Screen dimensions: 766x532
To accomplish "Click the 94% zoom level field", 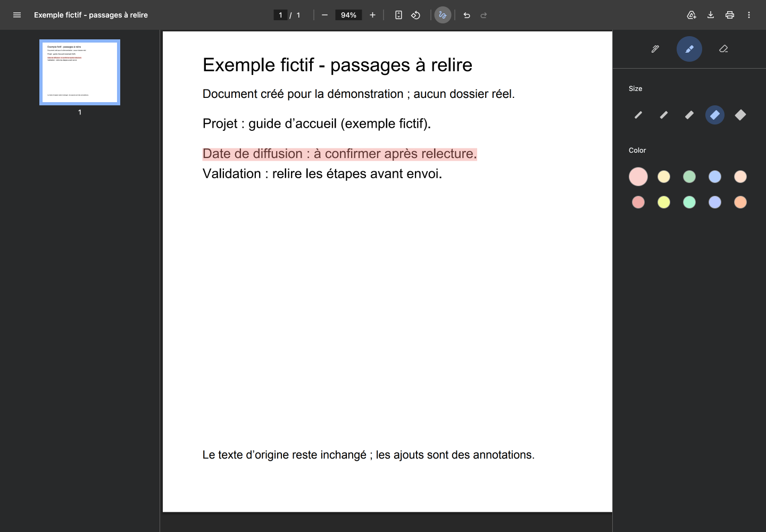I will coord(348,15).
